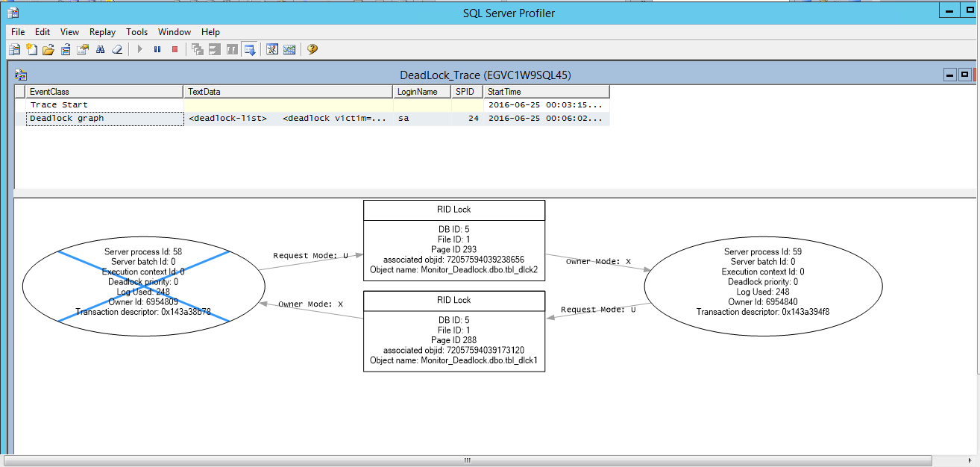Click the overlapping windows toolbar icon

(x=198, y=49)
